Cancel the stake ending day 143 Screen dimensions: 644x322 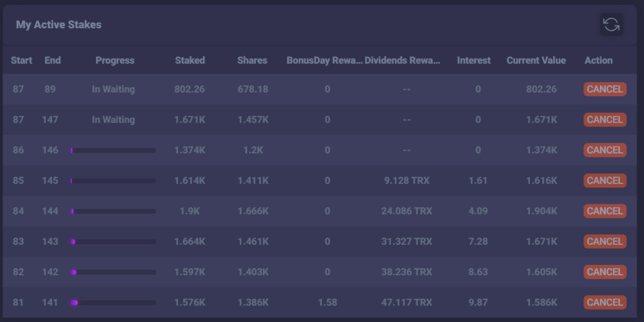[605, 242]
